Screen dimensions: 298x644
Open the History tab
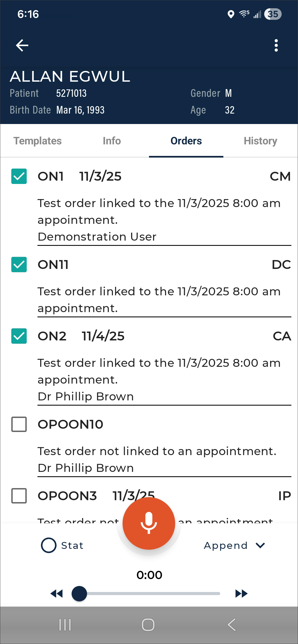pyautogui.click(x=260, y=141)
